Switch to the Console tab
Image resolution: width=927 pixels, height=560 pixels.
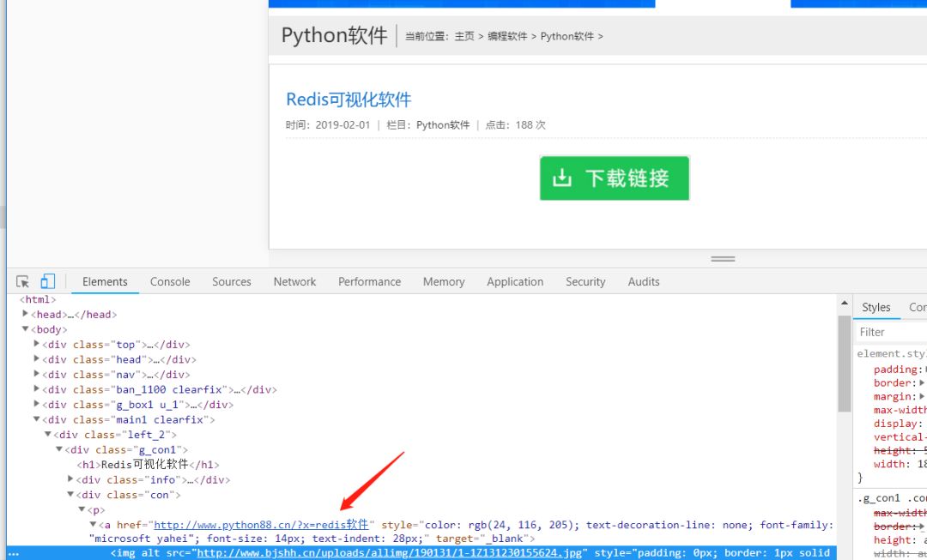[170, 282]
